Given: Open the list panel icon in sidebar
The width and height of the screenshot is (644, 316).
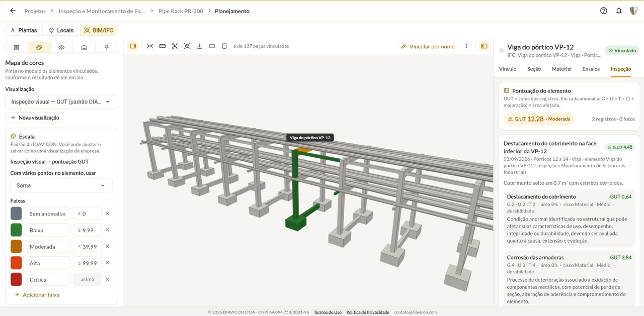Looking at the screenshot, I should pos(17,47).
